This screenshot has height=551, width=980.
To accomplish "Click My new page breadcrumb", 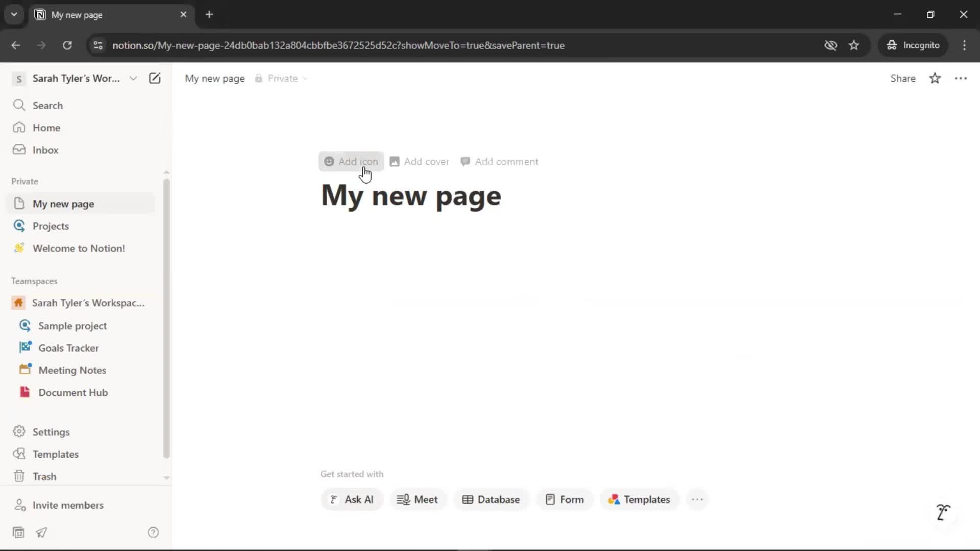I will click(x=214, y=78).
